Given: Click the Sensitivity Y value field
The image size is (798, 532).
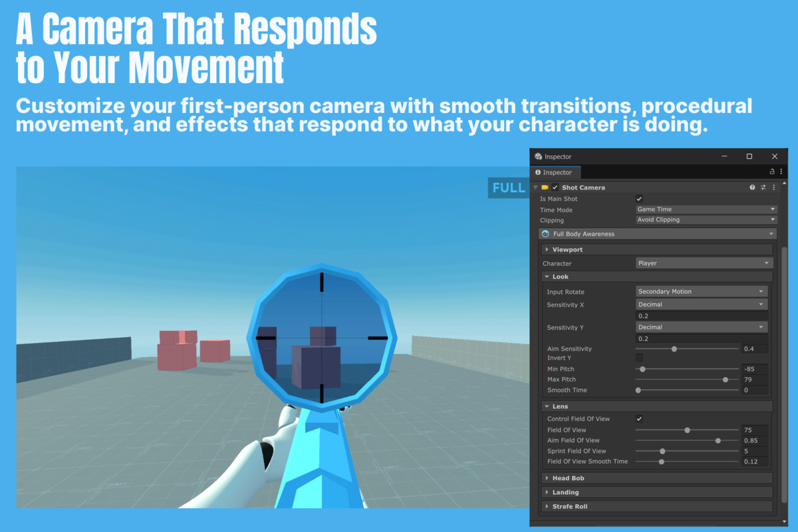Looking at the screenshot, I should tap(702, 338).
